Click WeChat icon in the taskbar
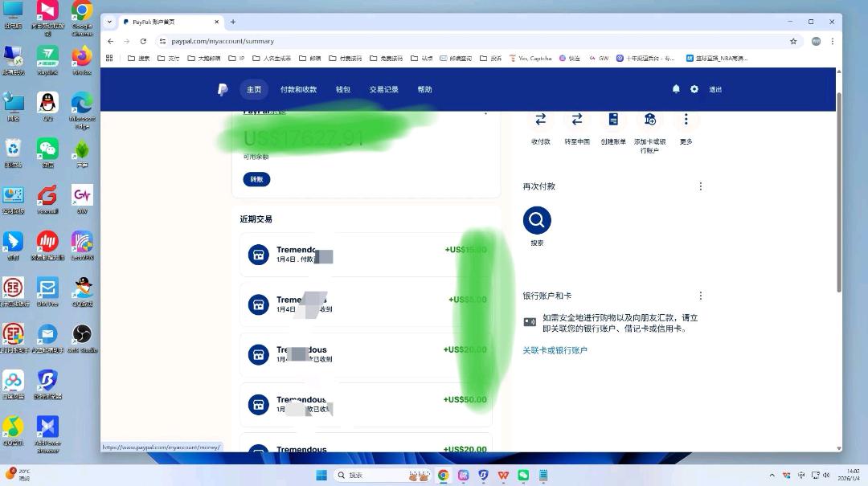Viewport: 868px width, 486px height. (x=523, y=475)
